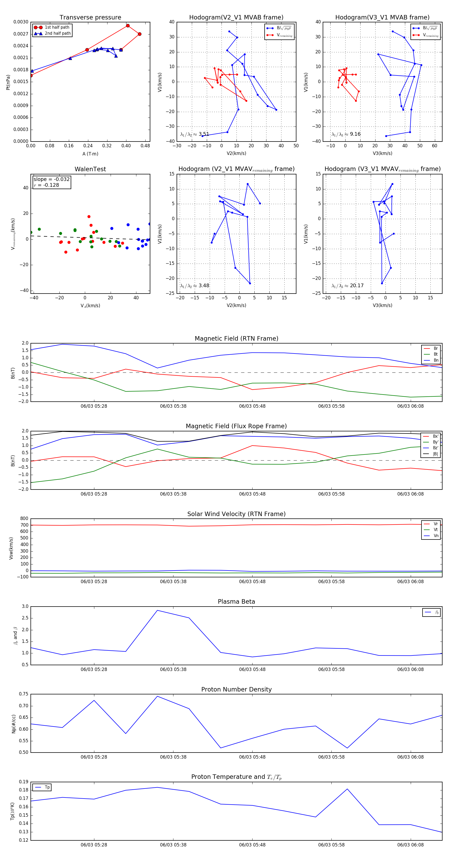Click the 'Vt' legend entry

431,530
